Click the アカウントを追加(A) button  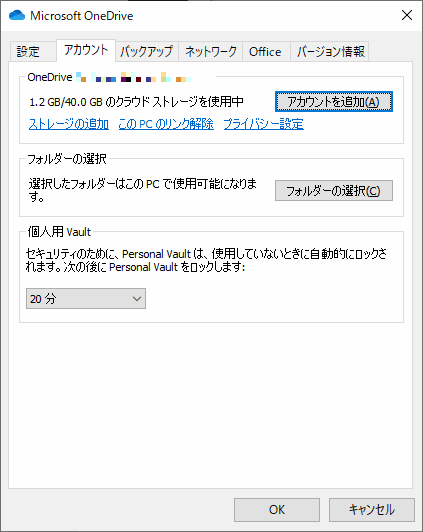click(333, 101)
